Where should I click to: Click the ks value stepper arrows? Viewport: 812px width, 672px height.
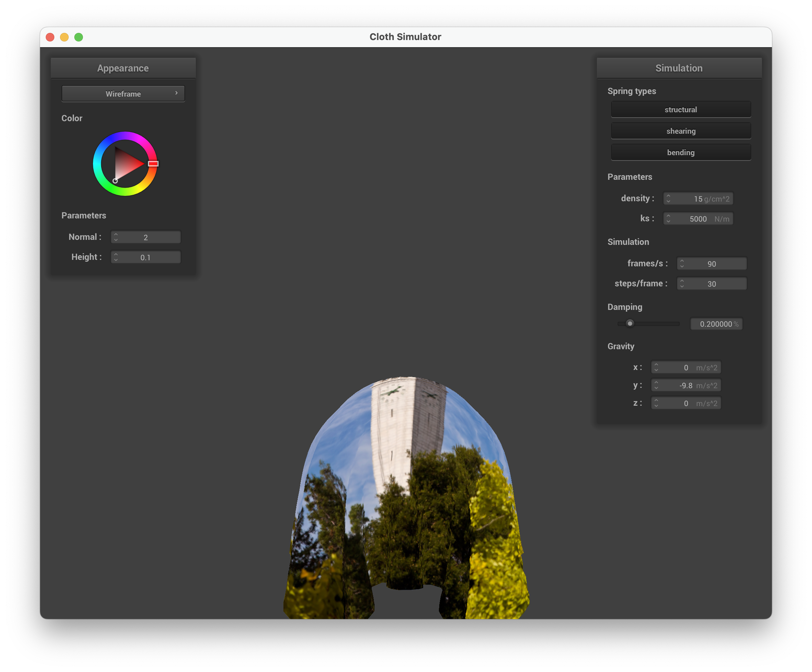pos(668,218)
